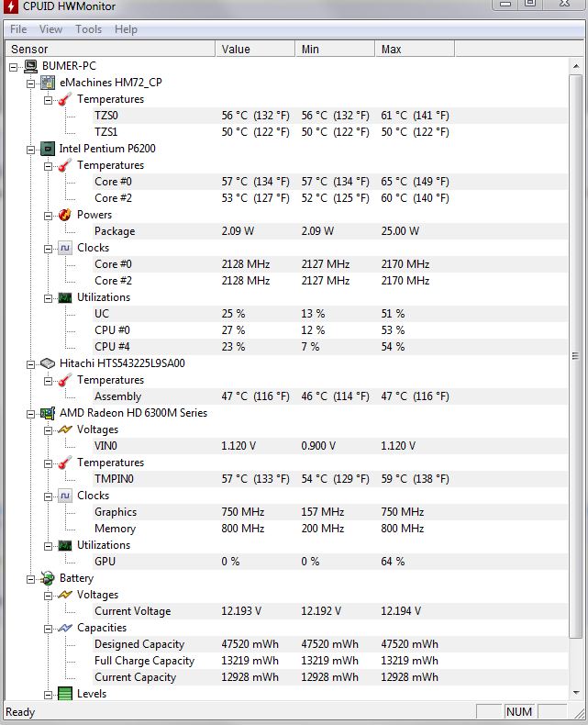The image size is (588, 725).
Task: Collapse the Intel Pentium P6200 node
Action: click(x=31, y=149)
